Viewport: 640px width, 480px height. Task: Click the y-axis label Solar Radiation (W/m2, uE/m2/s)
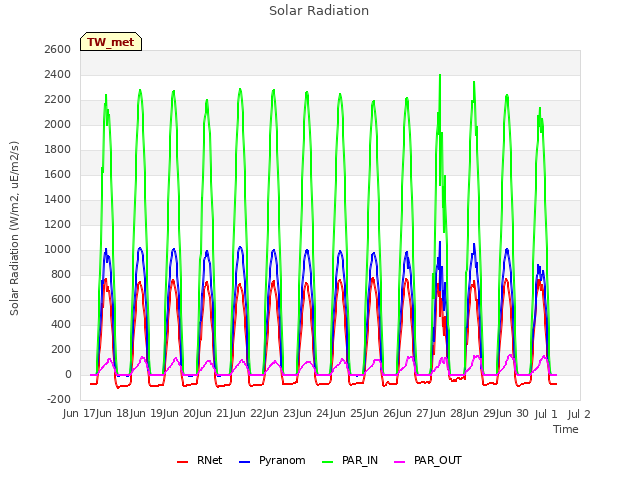pos(14,228)
